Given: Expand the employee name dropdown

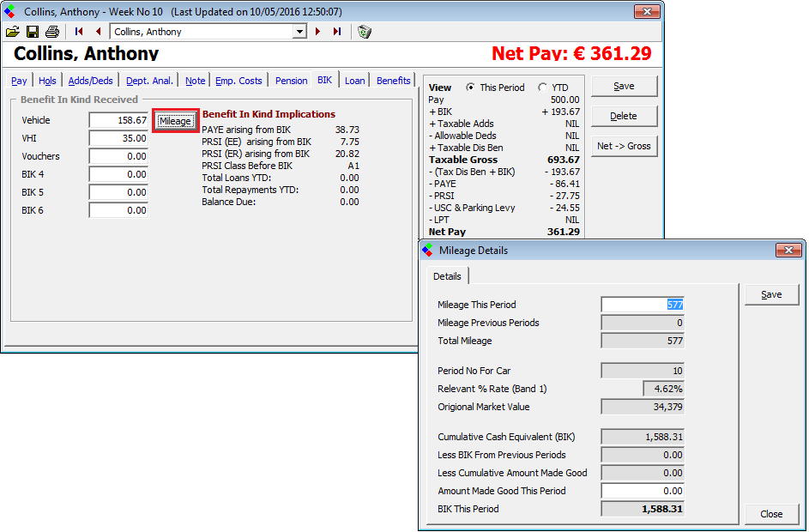Looking at the screenshot, I should coord(299,32).
